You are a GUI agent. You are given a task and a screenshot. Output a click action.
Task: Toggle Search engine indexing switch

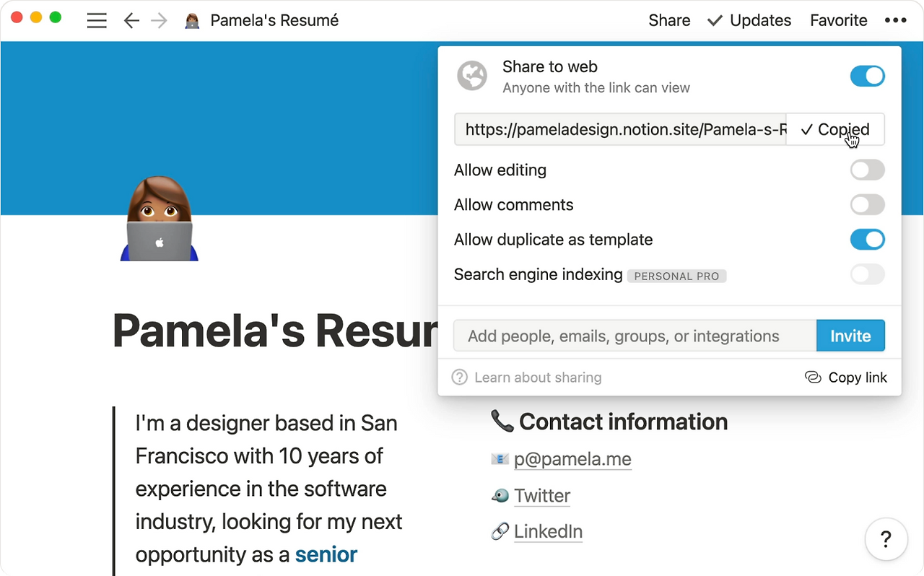click(x=867, y=274)
